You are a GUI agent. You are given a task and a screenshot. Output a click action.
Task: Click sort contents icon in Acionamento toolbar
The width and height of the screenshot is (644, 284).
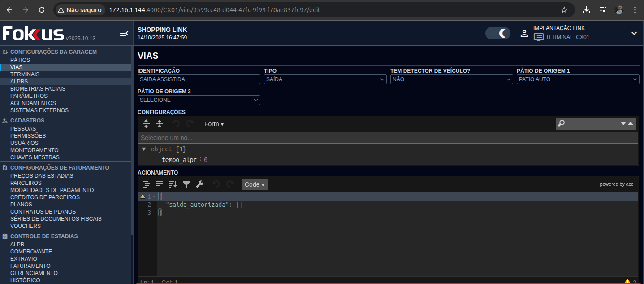pos(173,184)
